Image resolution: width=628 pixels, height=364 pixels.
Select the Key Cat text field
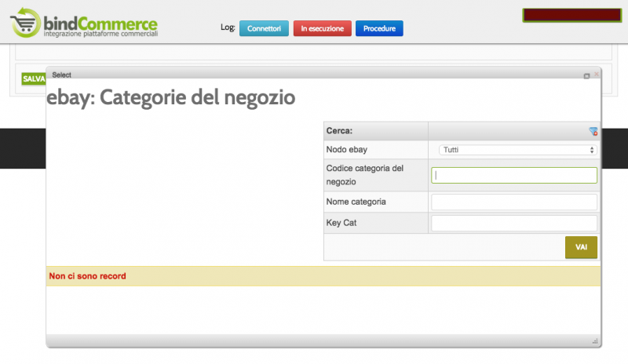(514, 224)
